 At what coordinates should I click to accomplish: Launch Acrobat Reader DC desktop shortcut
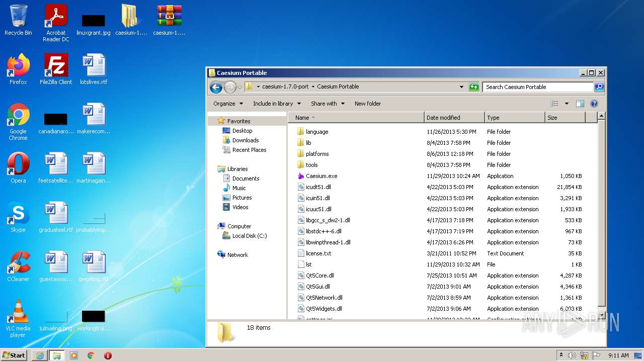(56, 23)
